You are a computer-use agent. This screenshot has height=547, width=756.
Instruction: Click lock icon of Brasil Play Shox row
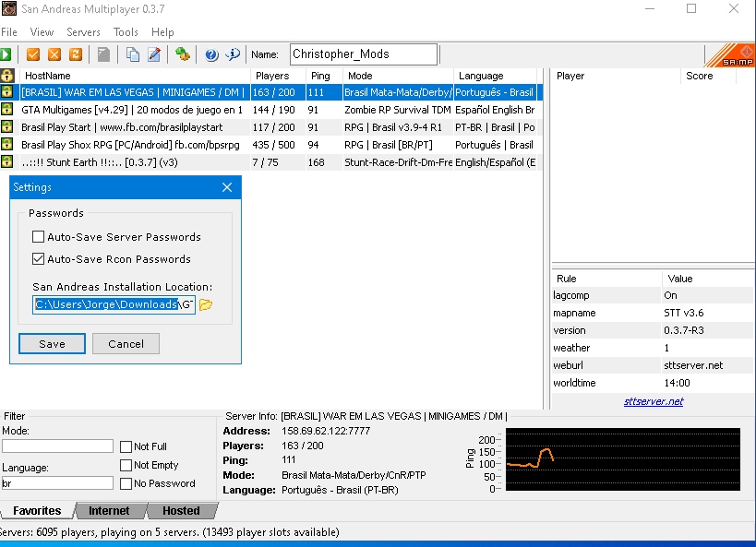[x=6, y=145]
